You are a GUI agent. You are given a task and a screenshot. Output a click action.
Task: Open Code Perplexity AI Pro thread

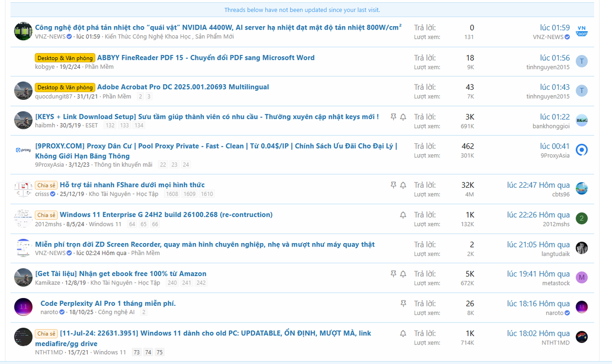click(108, 303)
